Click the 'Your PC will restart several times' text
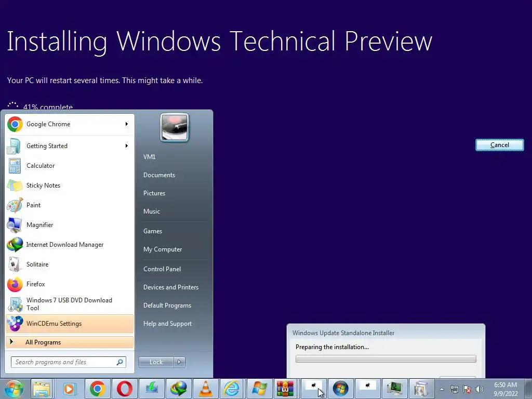This screenshot has width=532, height=399. 105,81
